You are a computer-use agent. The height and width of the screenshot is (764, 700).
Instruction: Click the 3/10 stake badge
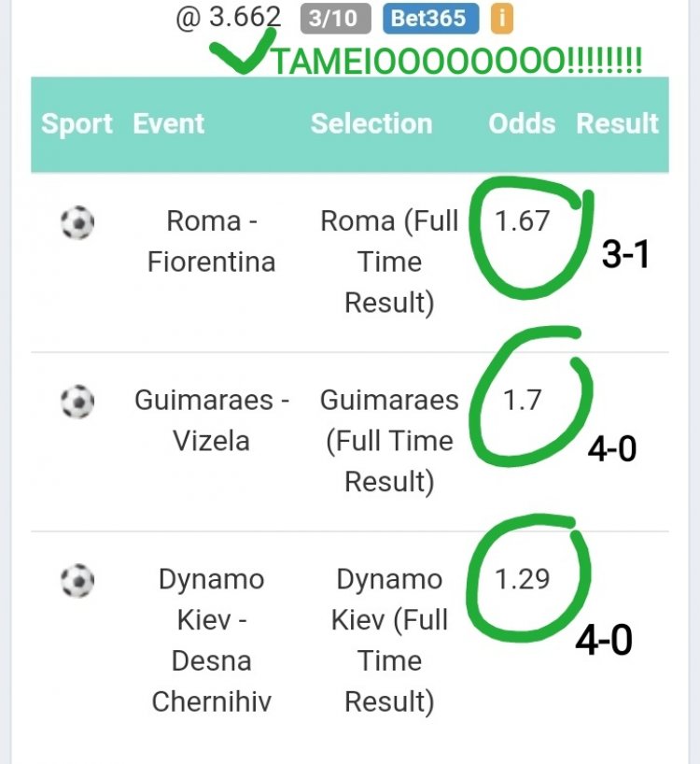tap(336, 18)
